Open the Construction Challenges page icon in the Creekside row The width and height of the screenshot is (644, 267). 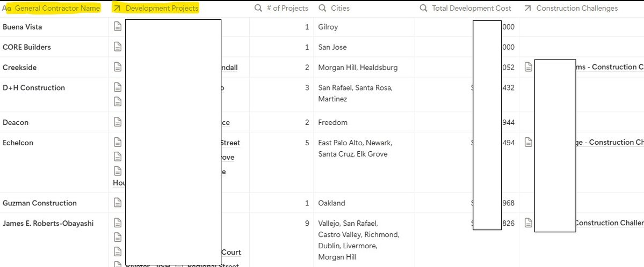(x=529, y=67)
